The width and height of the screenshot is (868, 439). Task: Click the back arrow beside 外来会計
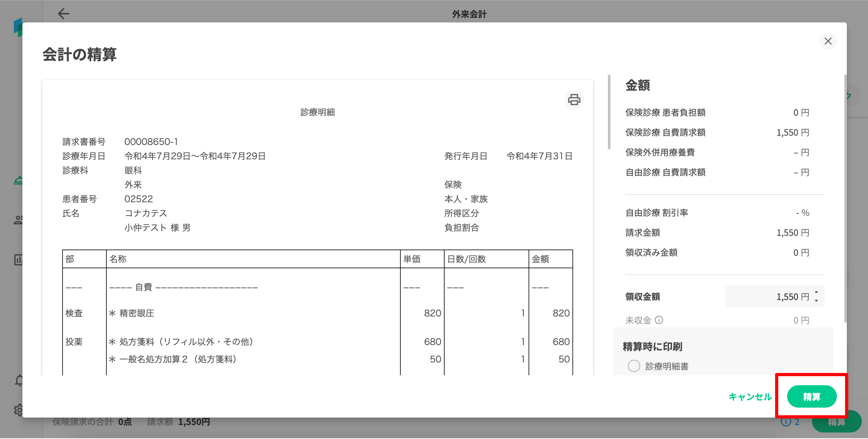coord(63,14)
